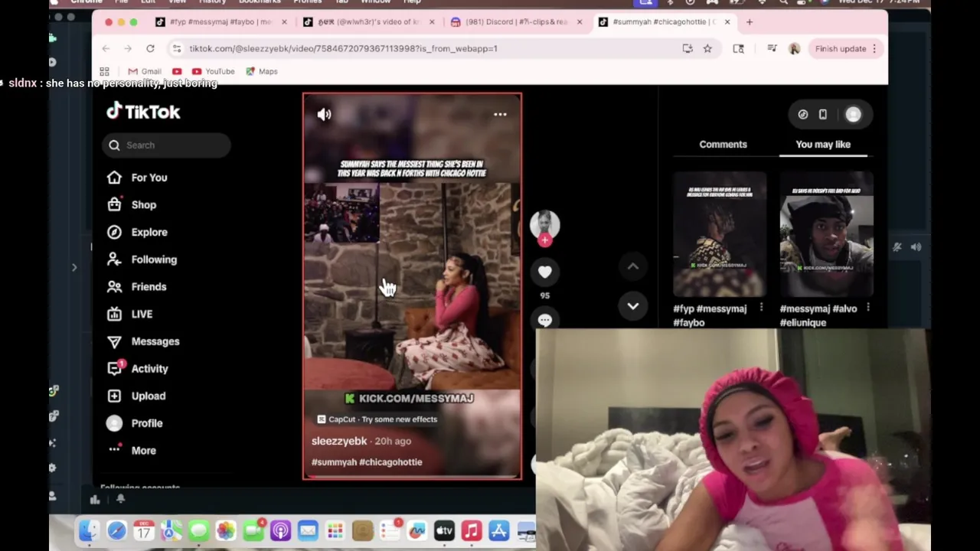
Task: Click install app icon in address bar
Action: [x=688, y=49]
